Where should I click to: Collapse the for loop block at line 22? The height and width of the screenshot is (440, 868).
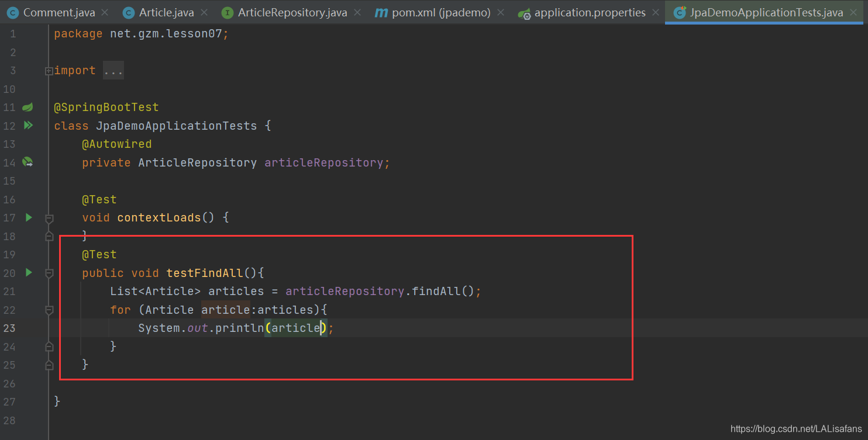(49, 310)
